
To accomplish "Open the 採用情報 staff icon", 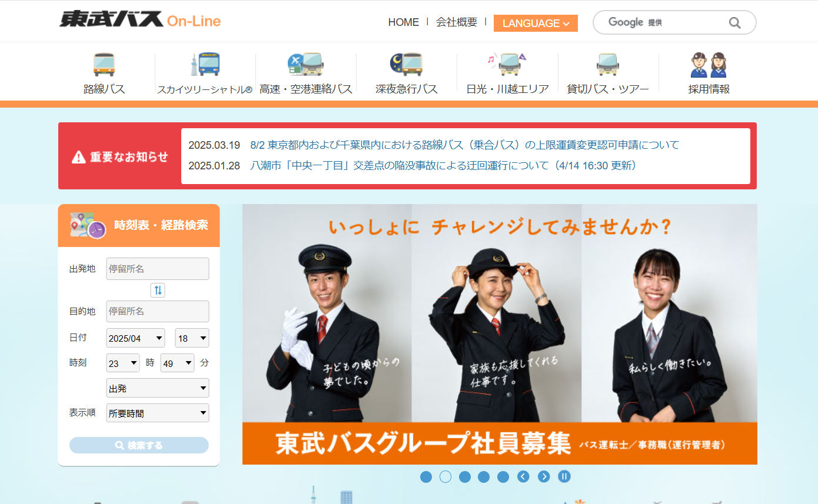I will (709, 65).
